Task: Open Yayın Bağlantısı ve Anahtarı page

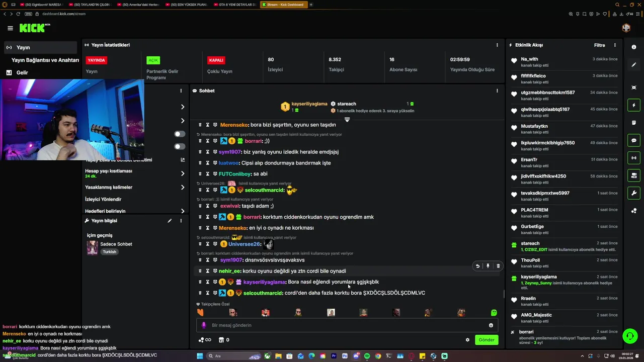Action: click(x=45, y=60)
